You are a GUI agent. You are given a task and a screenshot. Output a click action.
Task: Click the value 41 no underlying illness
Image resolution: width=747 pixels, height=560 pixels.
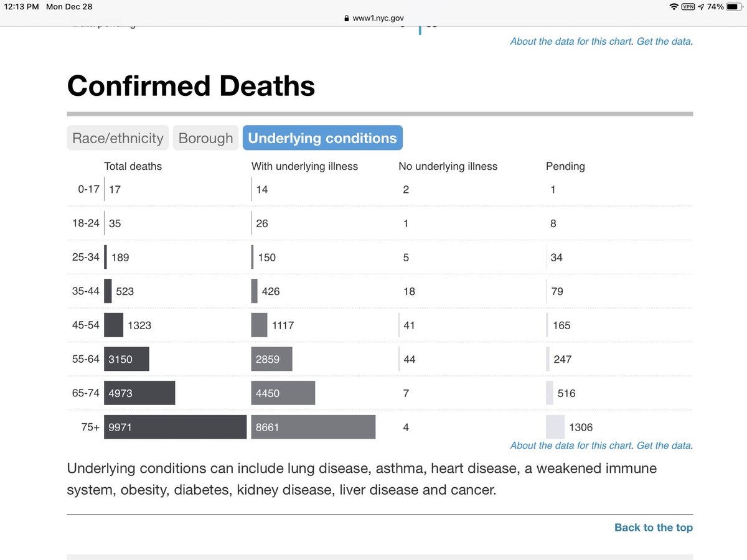point(409,325)
